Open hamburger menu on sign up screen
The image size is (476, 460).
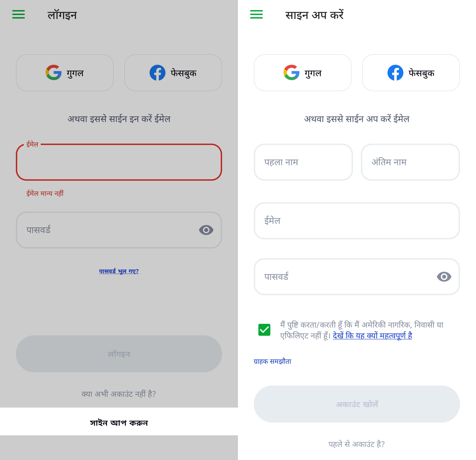tap(256, 14)
